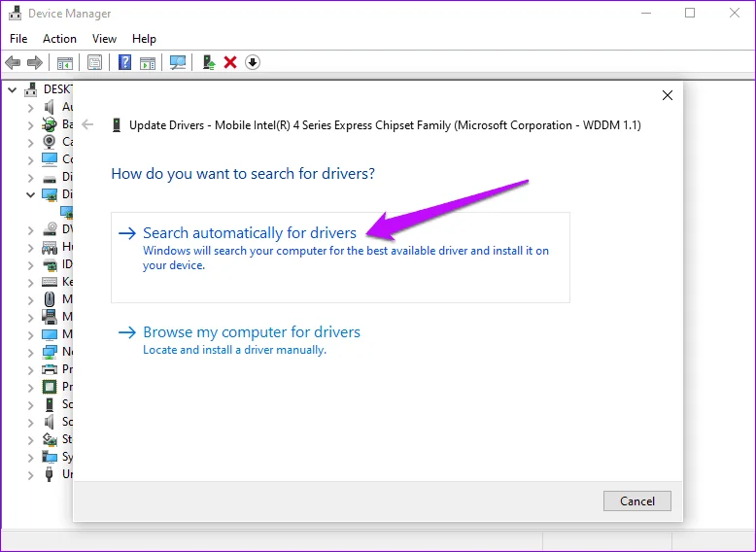Expand the 'Ke' keyboards category
This screenshot has height=552, width=756.
coord(30,283)
